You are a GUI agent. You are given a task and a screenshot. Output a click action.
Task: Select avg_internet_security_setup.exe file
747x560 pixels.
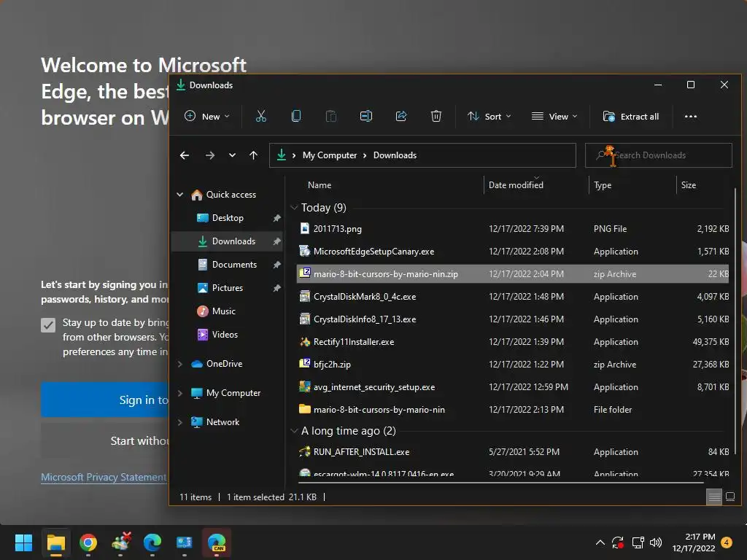point(513,387)
